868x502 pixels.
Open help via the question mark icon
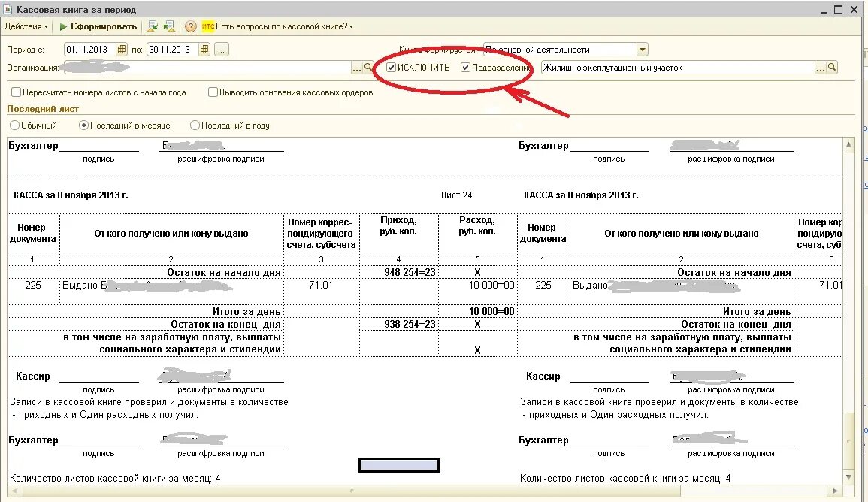point(190,26)
